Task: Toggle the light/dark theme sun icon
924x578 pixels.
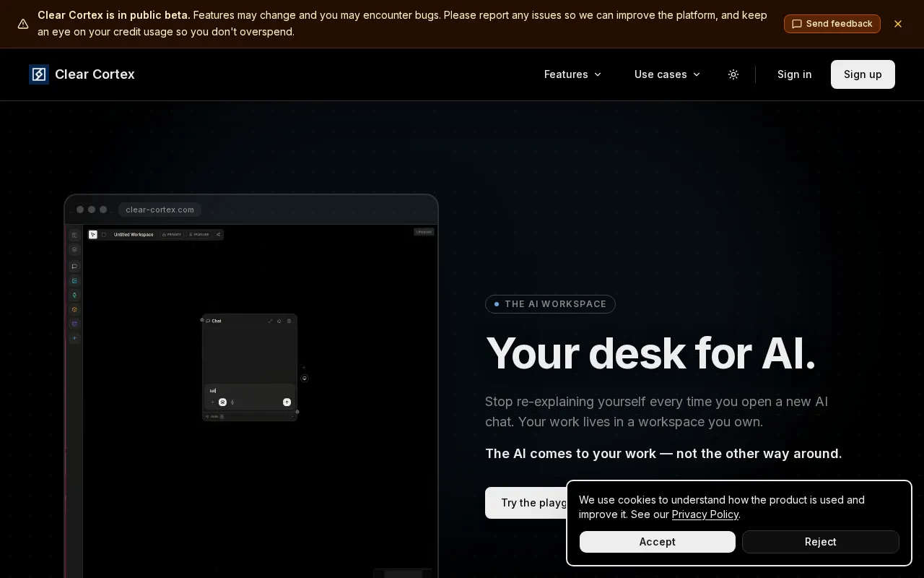Action: click(733, 74)
